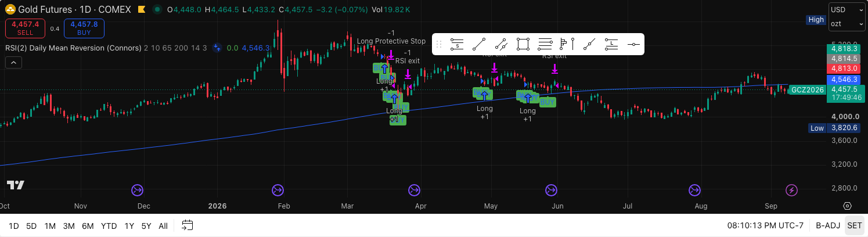Switch to the 6M time range
Image resolution: width=868 pixels, height=237 pixels.
coord(88,225)
